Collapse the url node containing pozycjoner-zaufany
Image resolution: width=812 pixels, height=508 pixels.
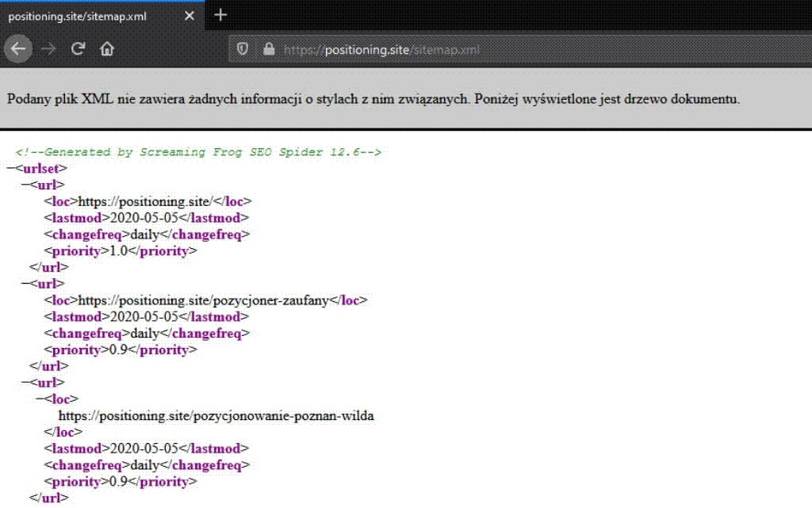click(25, 284)
